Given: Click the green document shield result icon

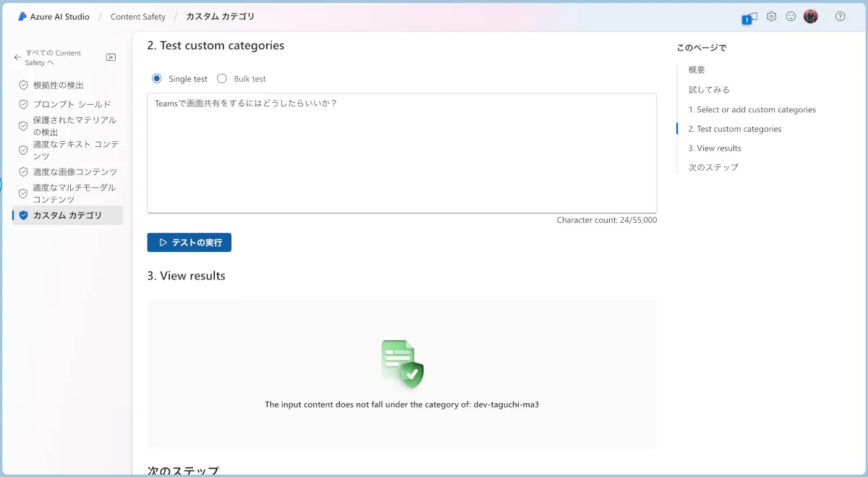Looking at the screenshot, I should point(402,364).
